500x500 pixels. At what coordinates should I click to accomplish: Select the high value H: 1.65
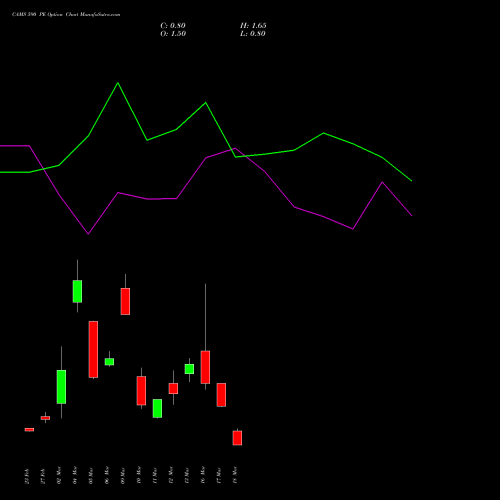pos(253,26)
